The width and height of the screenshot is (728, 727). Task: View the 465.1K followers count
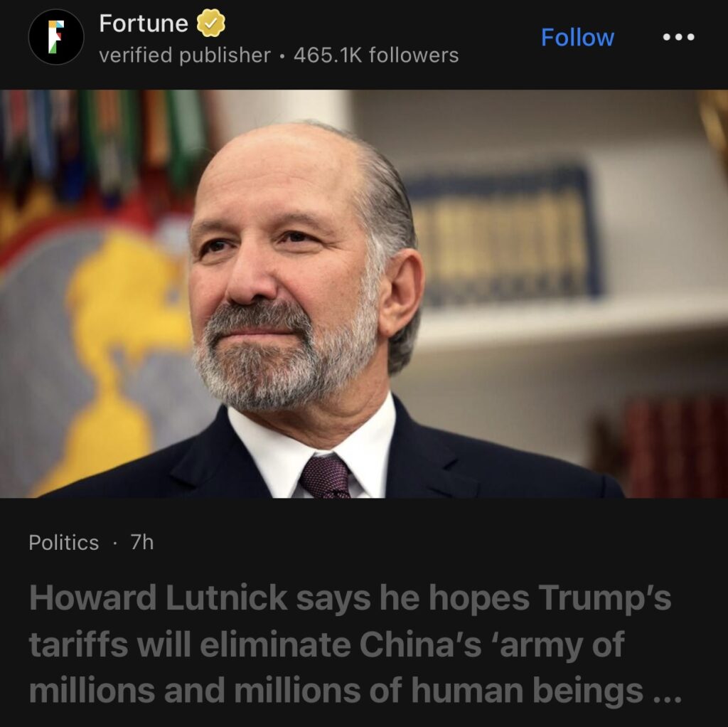pyautogui.click(x=376, y=55)
